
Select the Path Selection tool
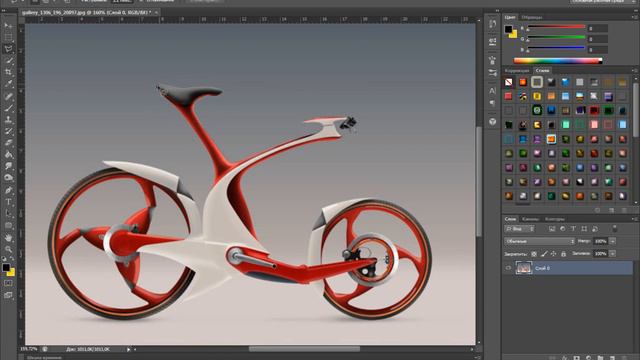click(8, 213)
